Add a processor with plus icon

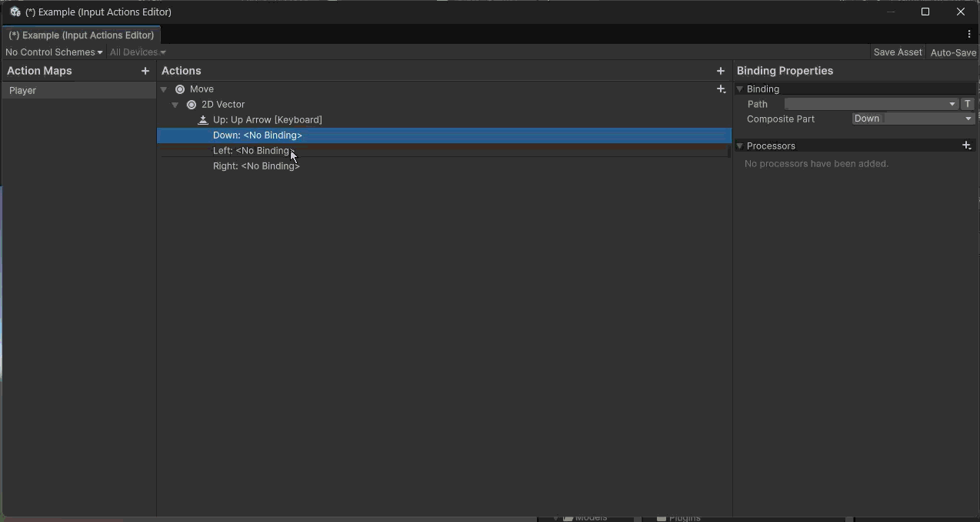[967, 146]
